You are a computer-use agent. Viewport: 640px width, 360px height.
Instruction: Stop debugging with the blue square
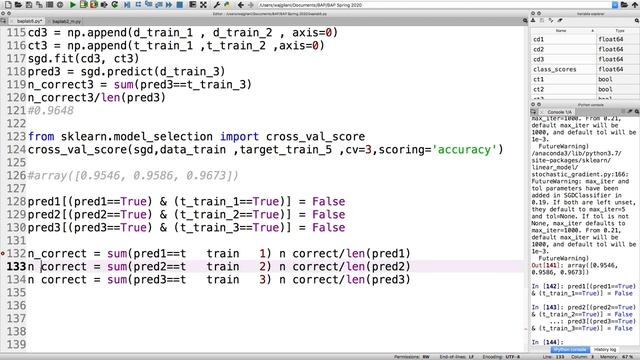tap(180, 5)
